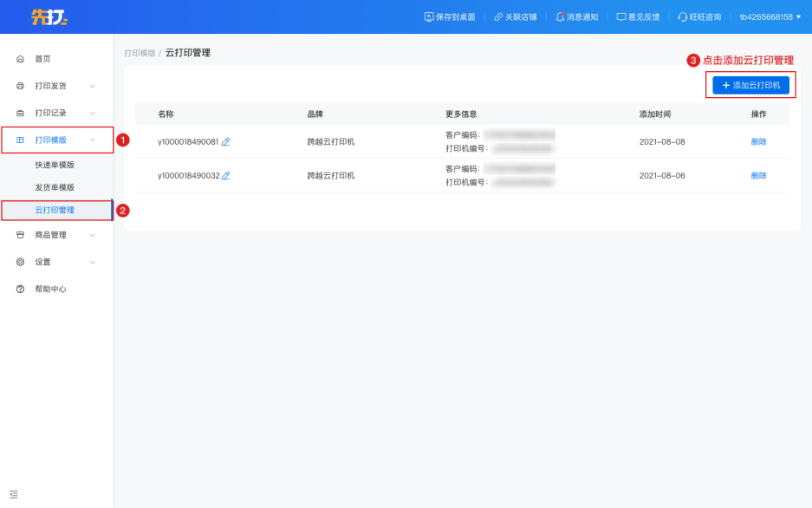Click 删除 for printer y1000018490032
812x508 pixels.
pos(758,175)
